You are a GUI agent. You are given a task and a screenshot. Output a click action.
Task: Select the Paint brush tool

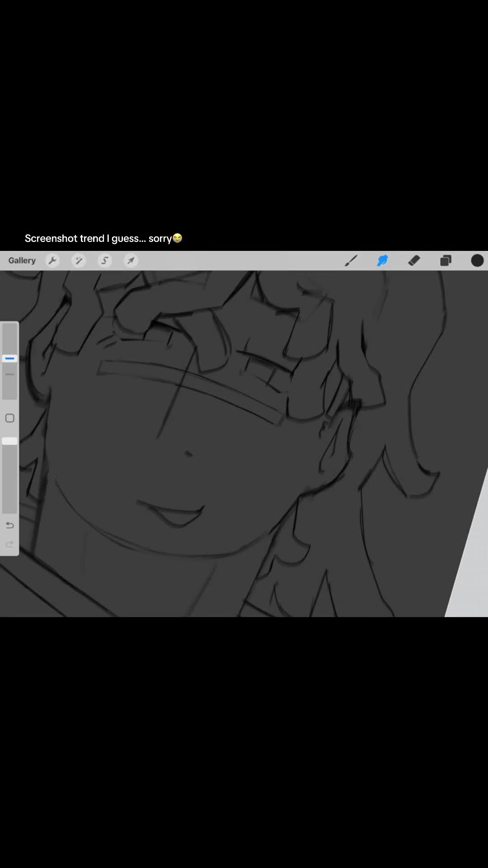[x=351, y=260]
